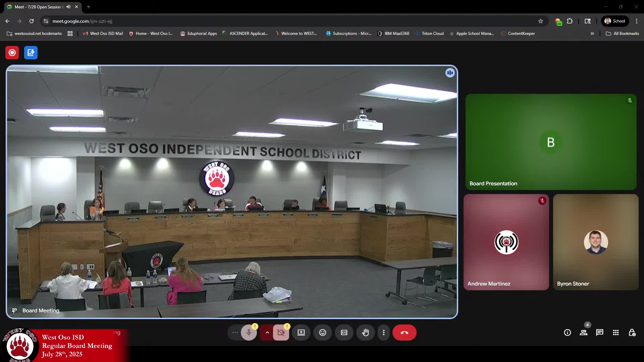Reload the Meet page

point(32,21)
